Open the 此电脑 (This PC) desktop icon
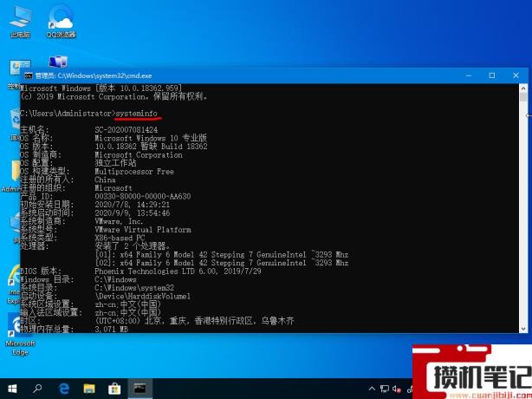 pyautogui.click(x=20, y=22)
